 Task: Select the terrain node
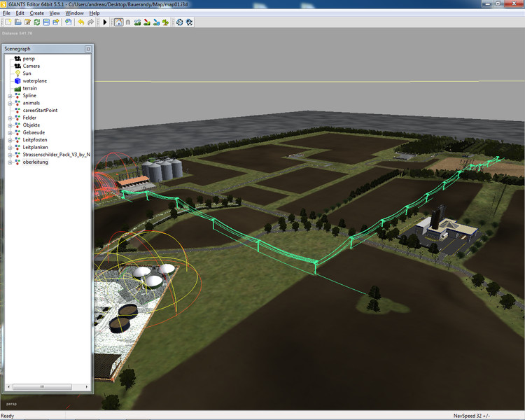[x=30, y=88]
